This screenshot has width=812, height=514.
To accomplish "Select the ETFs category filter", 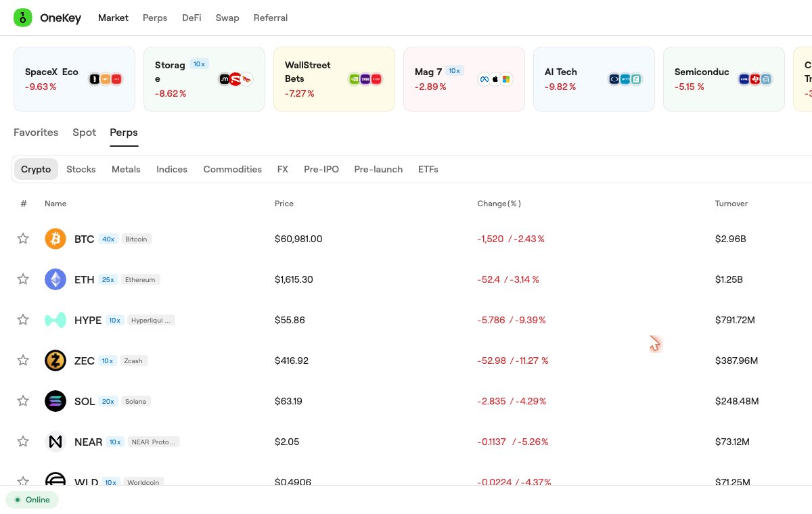I will coord(428,169).
